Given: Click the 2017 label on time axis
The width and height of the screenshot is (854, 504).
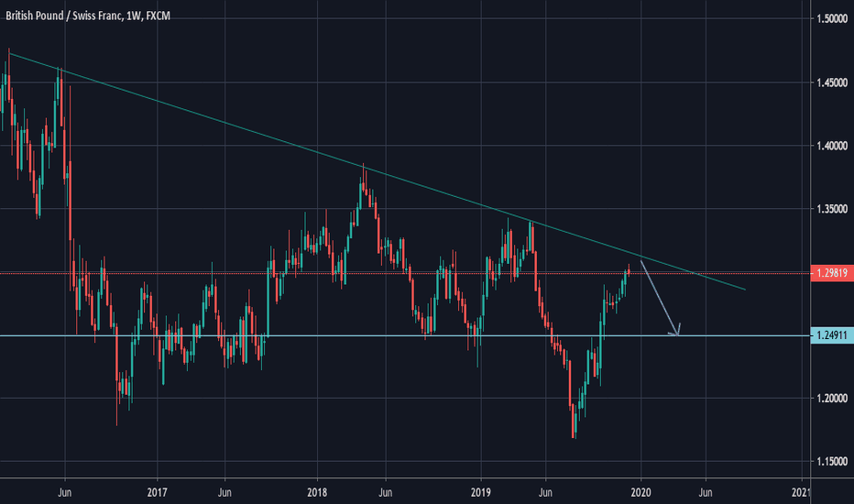Looking at the screenshot, I should pos(157,493).
